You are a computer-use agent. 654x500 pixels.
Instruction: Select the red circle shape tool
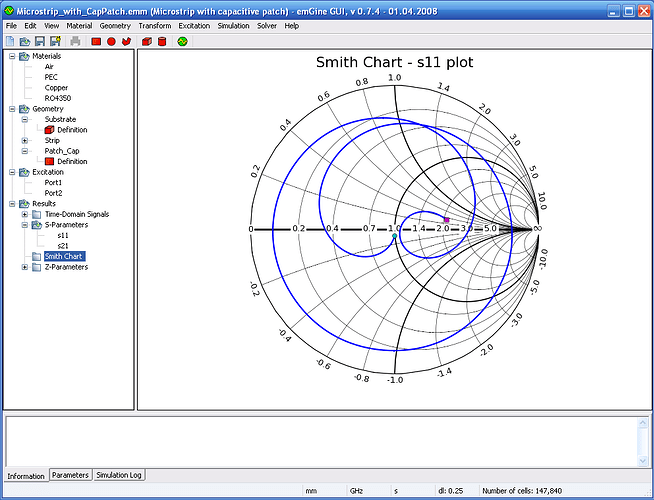(111, 41)
